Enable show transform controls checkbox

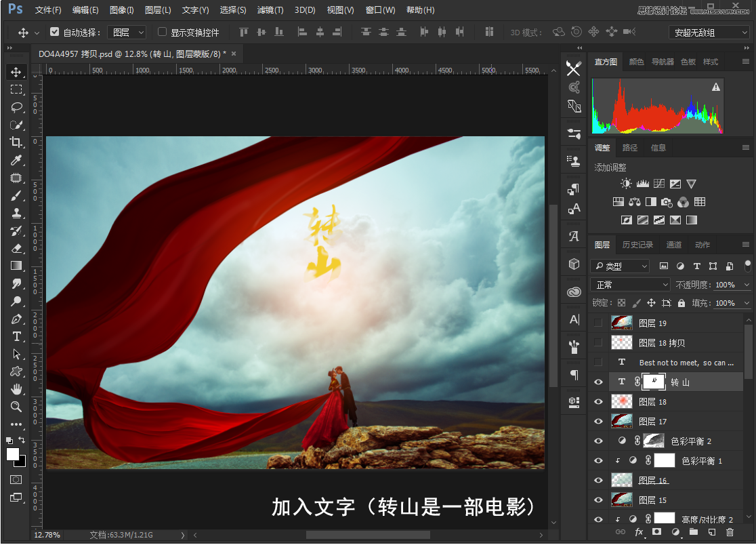163,32
